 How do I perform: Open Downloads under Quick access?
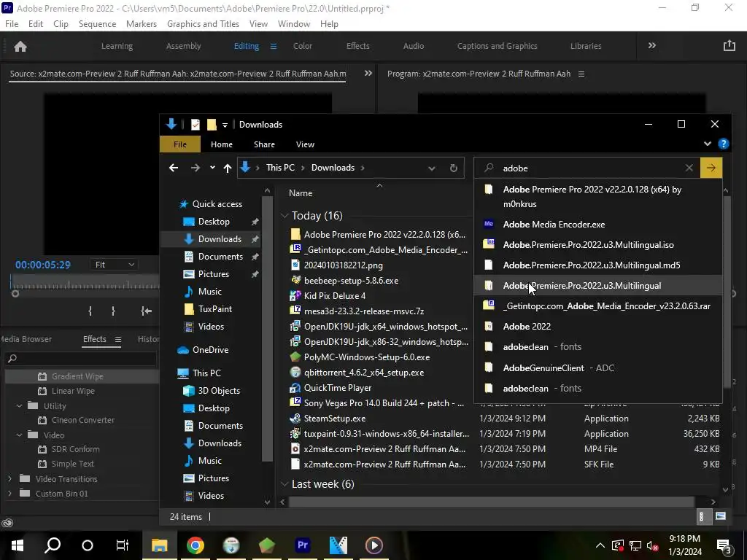point(220,239)
